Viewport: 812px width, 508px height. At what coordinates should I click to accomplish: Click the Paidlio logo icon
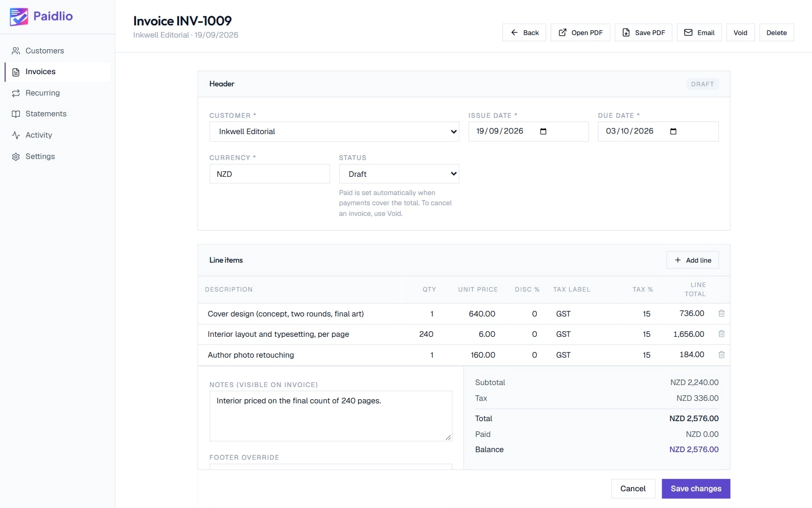19,17
